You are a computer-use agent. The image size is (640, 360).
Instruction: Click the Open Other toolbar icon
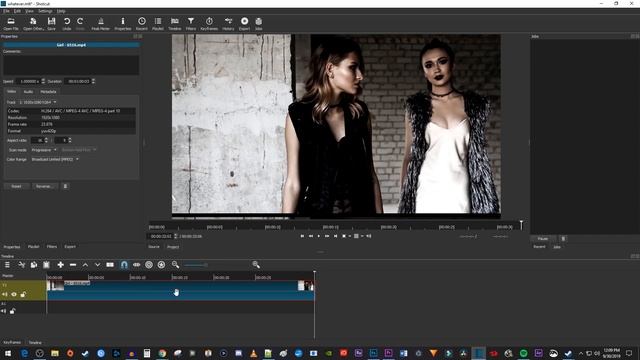[33, 24]
